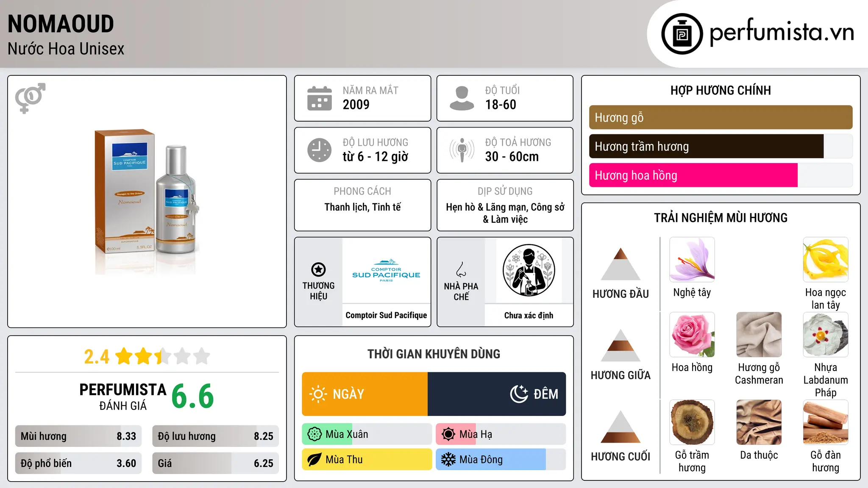This screenshot has height=488, width=868.
Task: Click the unisex gender symbol icon
Action: (x=30, y=98)
